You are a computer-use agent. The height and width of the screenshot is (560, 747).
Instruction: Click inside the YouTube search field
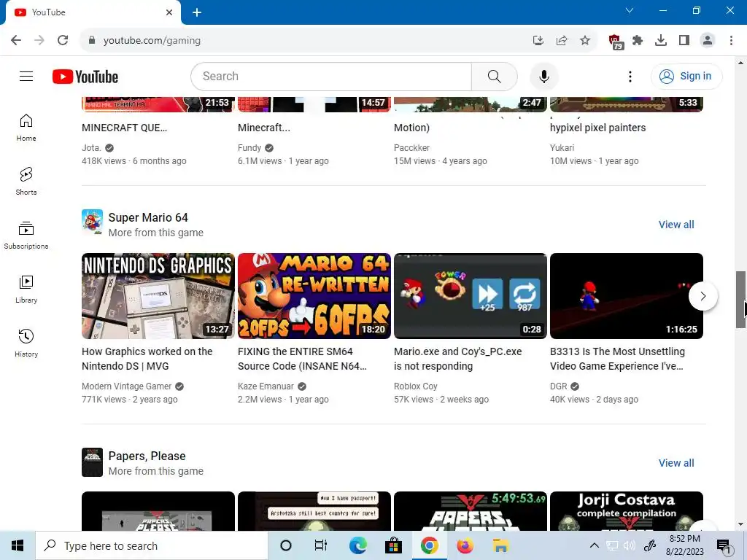click(331, 76)
